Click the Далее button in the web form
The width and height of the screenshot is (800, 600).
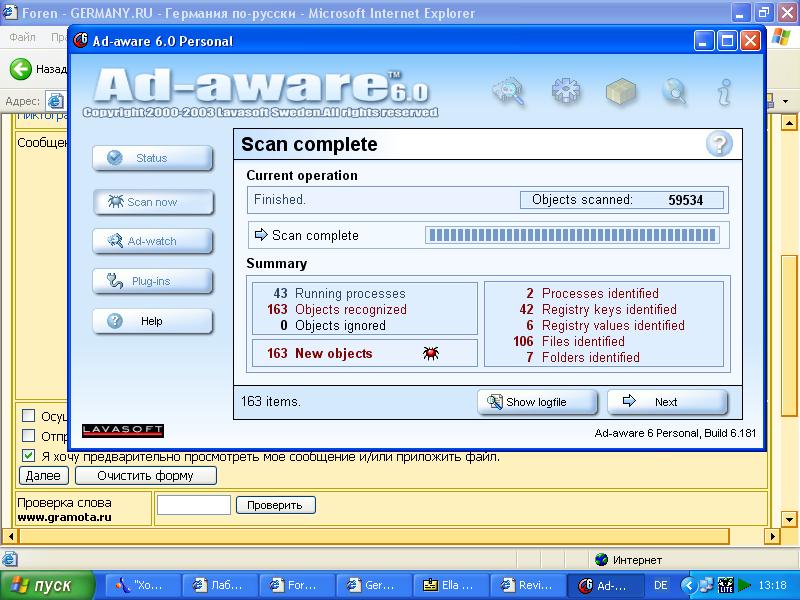tap(43, 476)
